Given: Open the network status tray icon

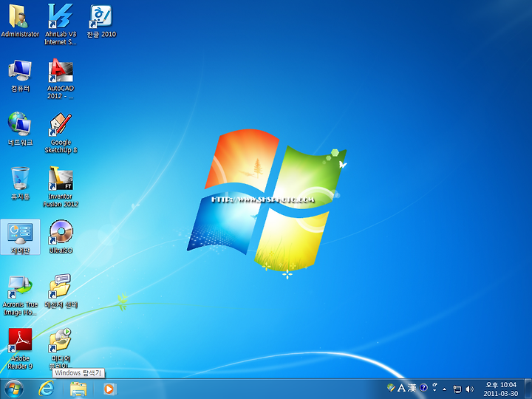Looking at the screenshot, I should click(457, 389).
